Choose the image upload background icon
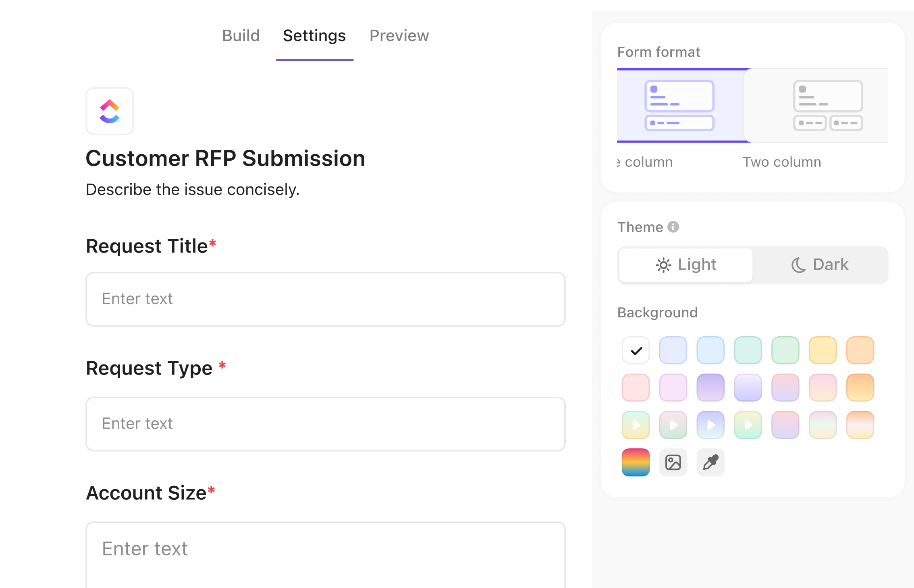Screen dimensions: 914x588 (673, 462)
